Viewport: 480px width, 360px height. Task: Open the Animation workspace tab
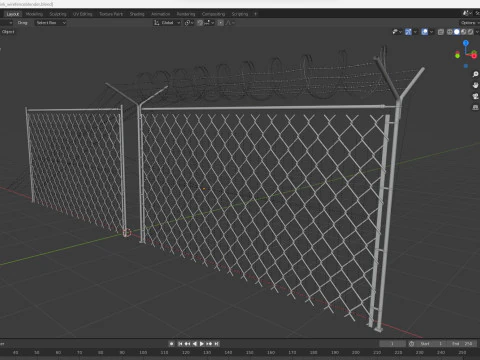tap(160, 14)
